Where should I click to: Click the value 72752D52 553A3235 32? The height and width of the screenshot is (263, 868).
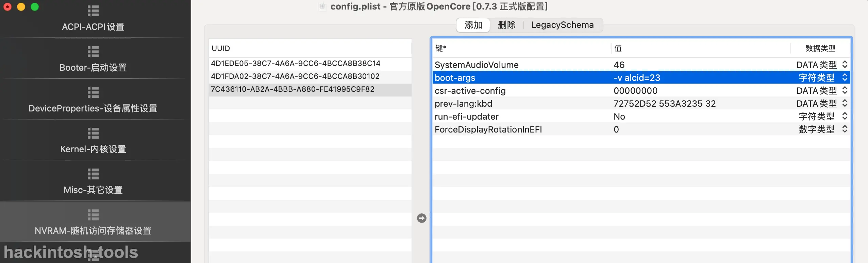click(665, 104)
